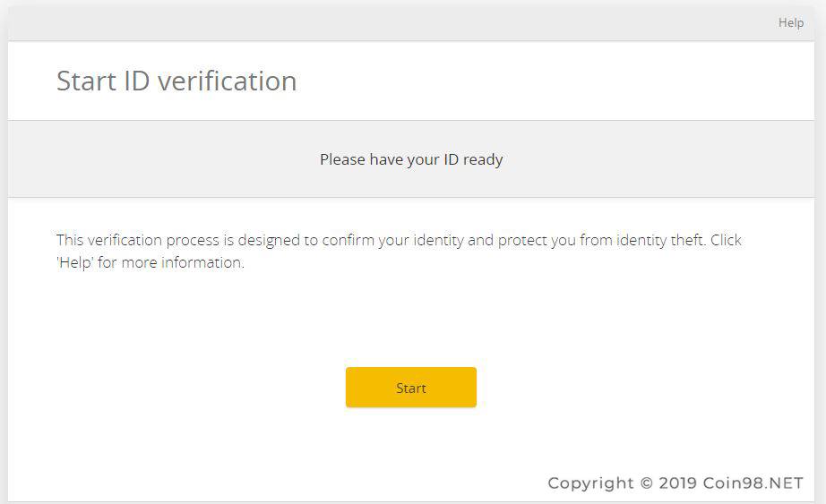The height and width of the screenshot is (504, 826).
Task: Click the word 'ready' in the gray banner
Action: (483, 159)
